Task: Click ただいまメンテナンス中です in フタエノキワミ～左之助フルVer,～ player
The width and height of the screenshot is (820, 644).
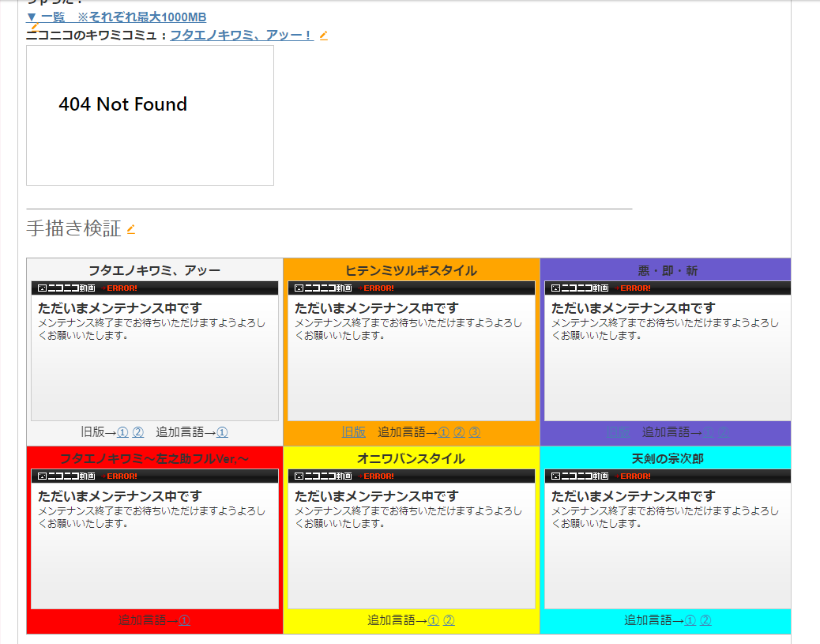Action: 120,496
